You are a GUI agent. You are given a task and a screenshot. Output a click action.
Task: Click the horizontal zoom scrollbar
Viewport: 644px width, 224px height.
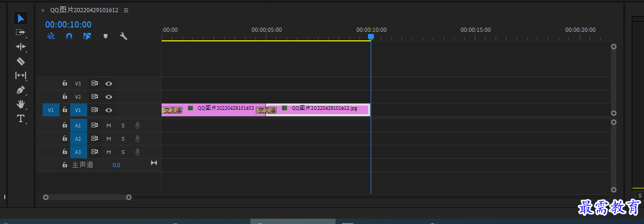(87, 197)
